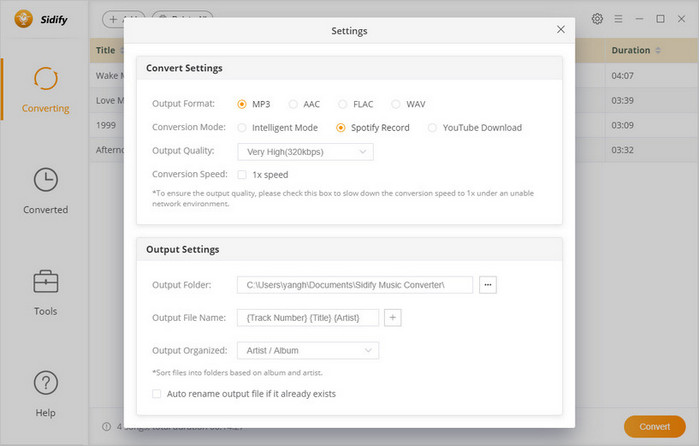Enable the 1x speed checkbox
The width and height of the screenshot is (699, 446).
coord(242,174)
